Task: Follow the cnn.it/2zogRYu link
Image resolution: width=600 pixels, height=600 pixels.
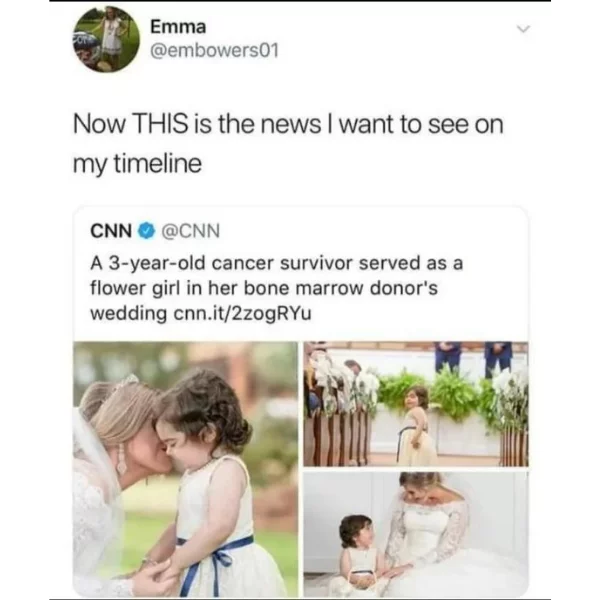Action: 243,314
